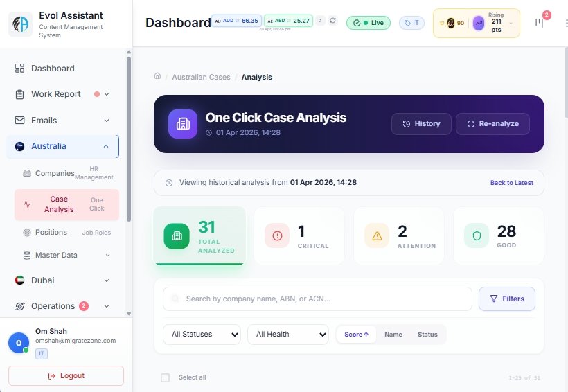
Task: Expand the Work Report chevron
Action: pos(107,94)
